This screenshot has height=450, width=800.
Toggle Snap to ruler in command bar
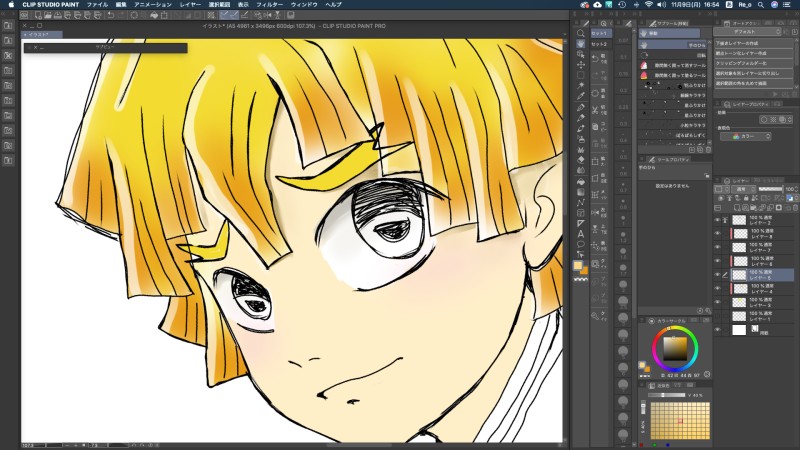coord(224,15)
